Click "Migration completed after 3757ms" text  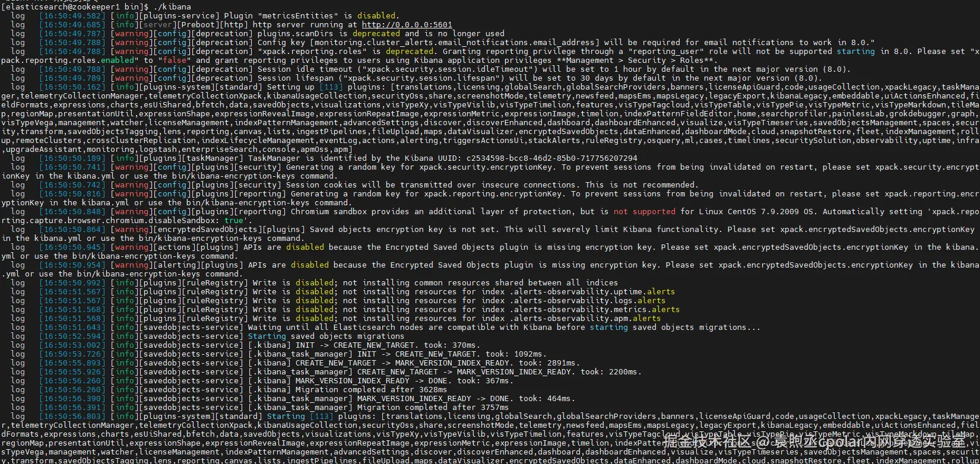(x=433, y=407)
